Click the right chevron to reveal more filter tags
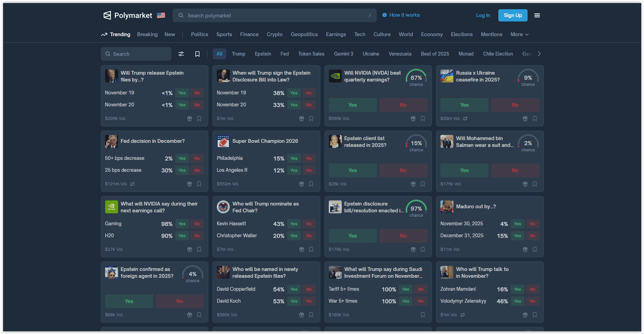This screenshot has width=644, height=334. click(x=539, y=54)
